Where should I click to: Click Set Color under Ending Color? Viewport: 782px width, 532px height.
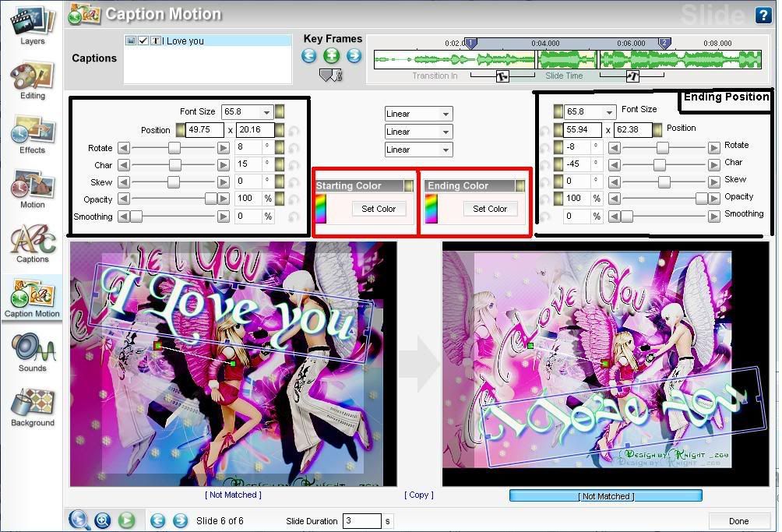[490, 209]
